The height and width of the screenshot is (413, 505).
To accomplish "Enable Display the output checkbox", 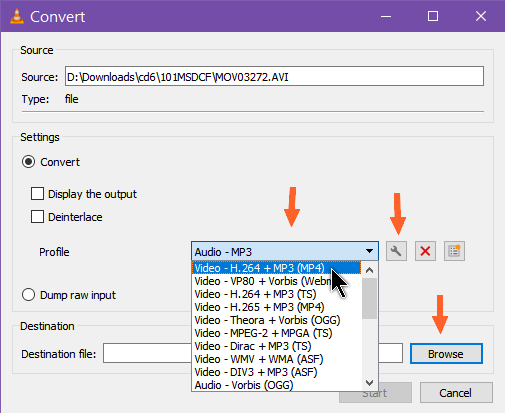I will 37,194.
